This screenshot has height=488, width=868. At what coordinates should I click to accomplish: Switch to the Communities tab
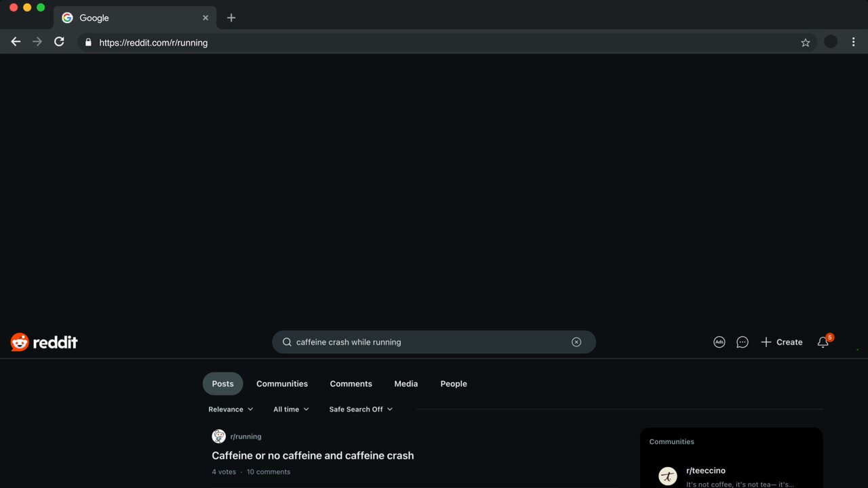282,384
